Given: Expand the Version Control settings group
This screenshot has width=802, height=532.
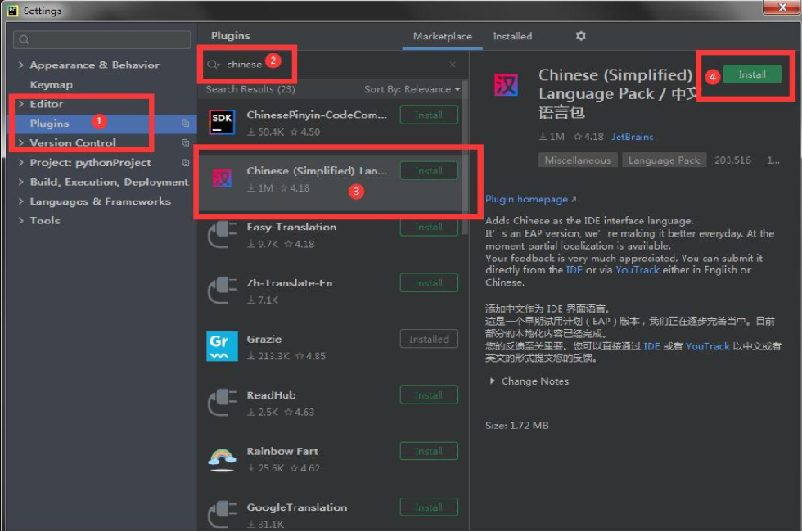Looking at the screenshot, I should [x=21, y=142].
